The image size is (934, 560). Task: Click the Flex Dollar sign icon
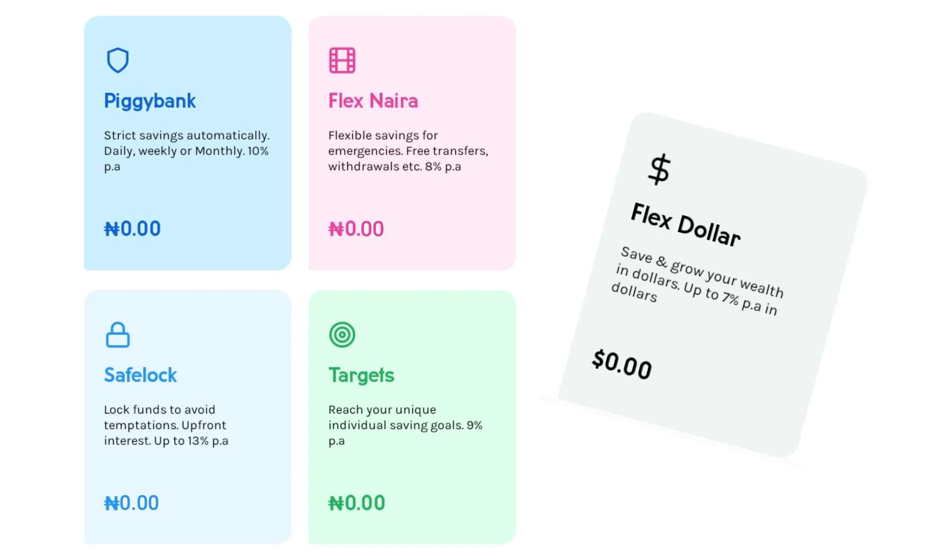pyautogui.click(x=659, y=169)
